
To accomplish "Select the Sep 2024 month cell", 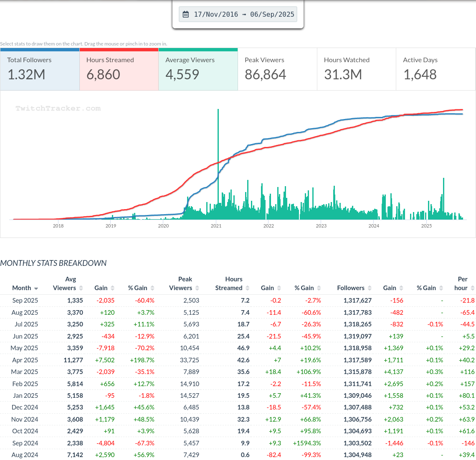I will click(25, 443).
